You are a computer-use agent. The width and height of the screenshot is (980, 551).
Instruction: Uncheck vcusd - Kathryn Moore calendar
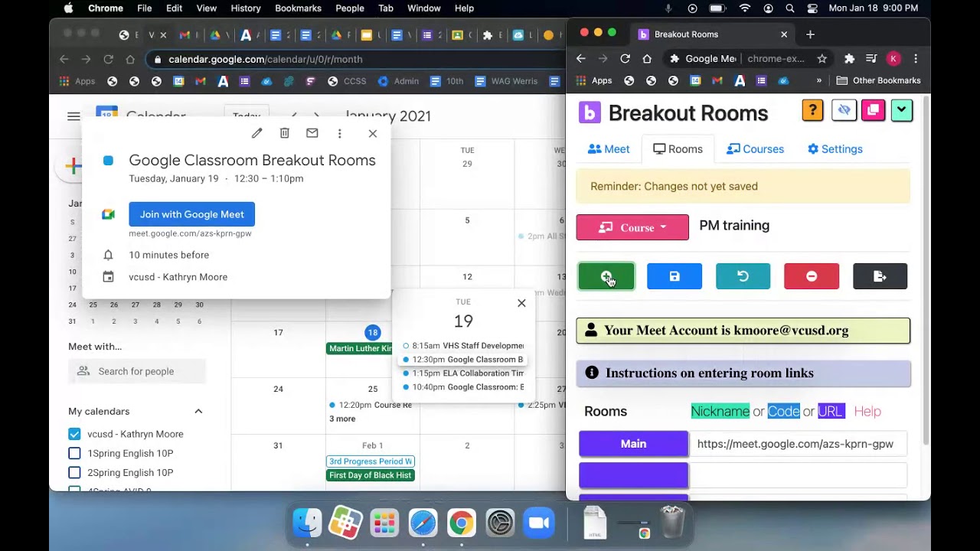[x=74, y=434]
